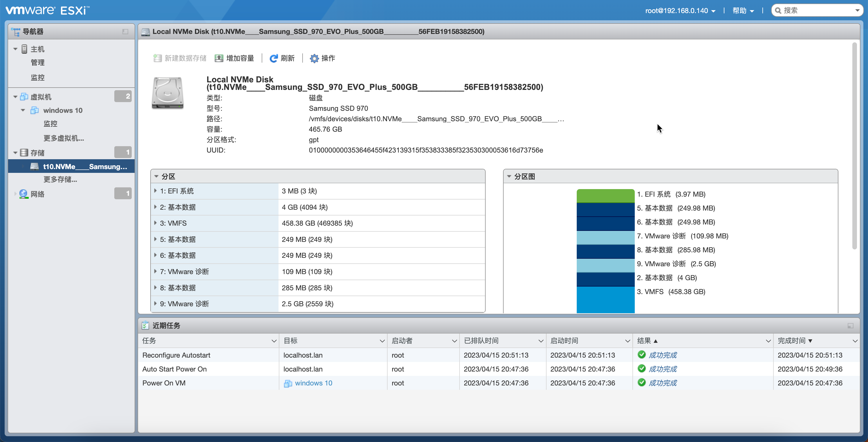Click the success checkmark for Reconfigure Autostart
Viewport: 868px width, 442px height.
641,355
